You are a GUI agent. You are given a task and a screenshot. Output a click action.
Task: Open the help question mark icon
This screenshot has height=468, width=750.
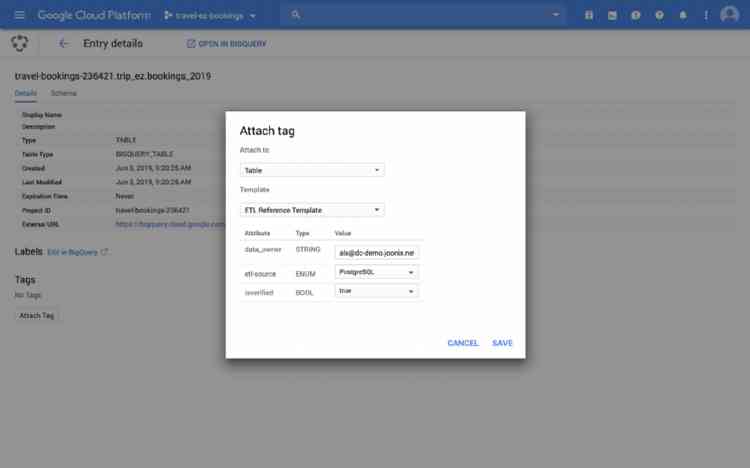pos(659,15)
